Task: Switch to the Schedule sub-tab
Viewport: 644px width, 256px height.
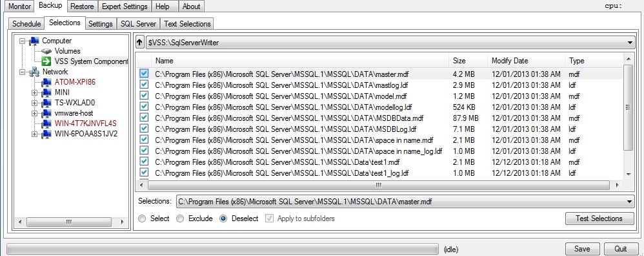Action: click(26, 24)
